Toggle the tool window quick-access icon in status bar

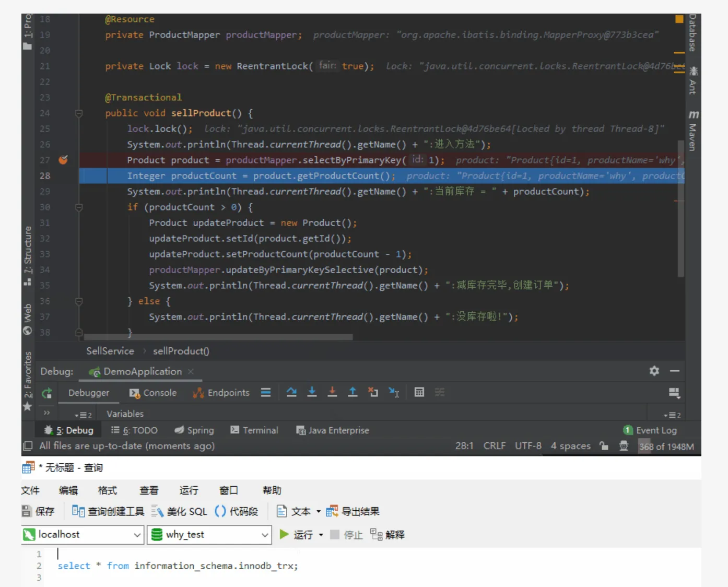[28, 446]
